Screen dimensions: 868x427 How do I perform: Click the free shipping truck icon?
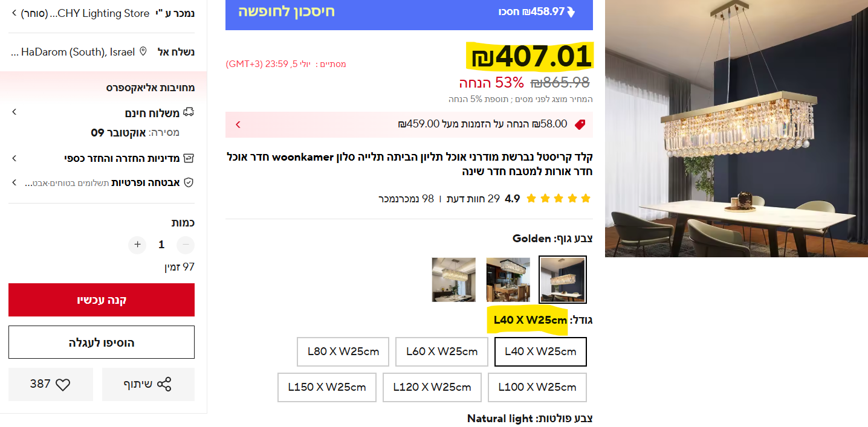point(189,112)
